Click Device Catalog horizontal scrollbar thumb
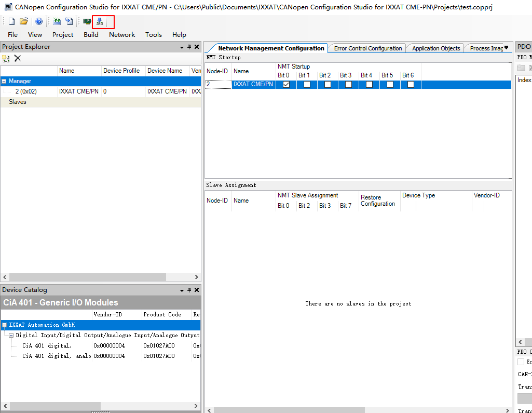This screenshot has height=413, width=532. click(56, 406)
